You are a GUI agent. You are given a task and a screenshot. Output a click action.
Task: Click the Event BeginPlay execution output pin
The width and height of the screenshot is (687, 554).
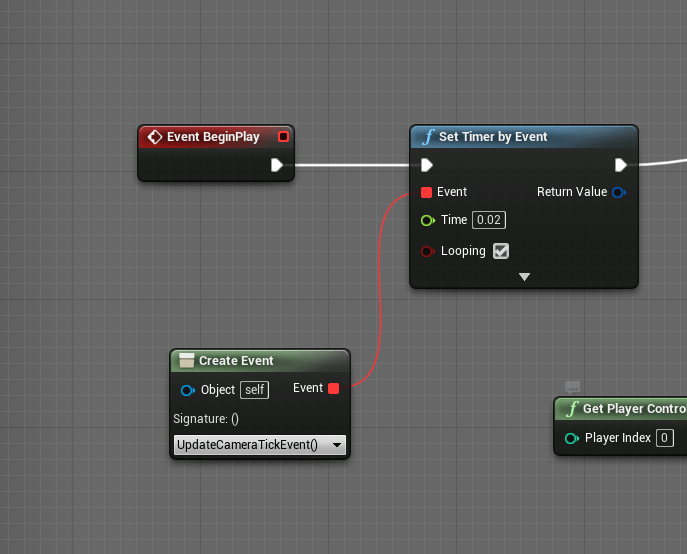277,165
